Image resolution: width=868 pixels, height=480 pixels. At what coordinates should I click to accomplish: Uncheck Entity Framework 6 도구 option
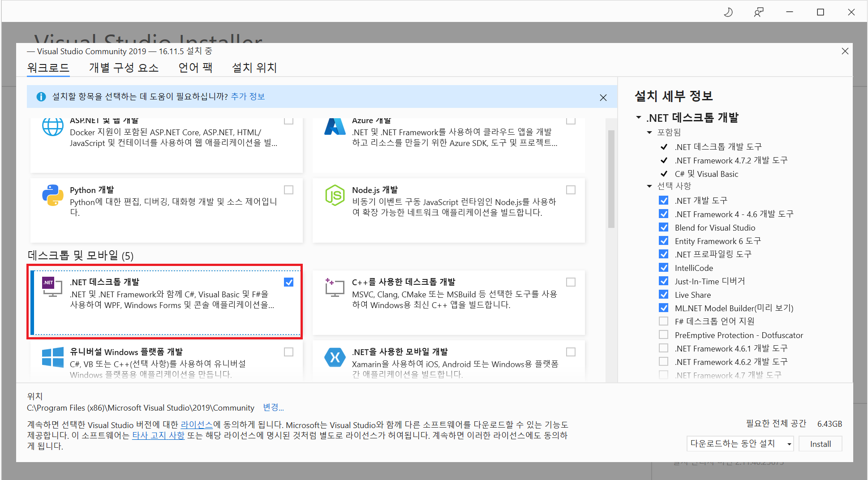pos(664,240)
